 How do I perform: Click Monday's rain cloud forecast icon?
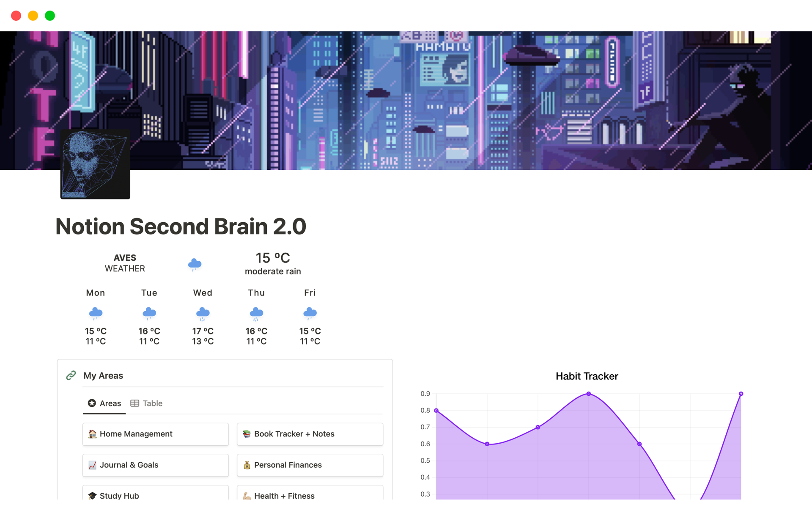point(96,313)
